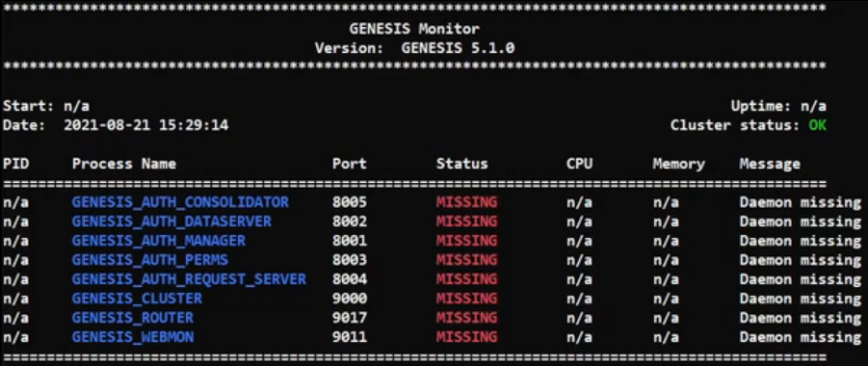This screenshot has width=868, height=366.
Task: Select the GENESIS_WEBMON process name
Action: click(x=132, y=337)
